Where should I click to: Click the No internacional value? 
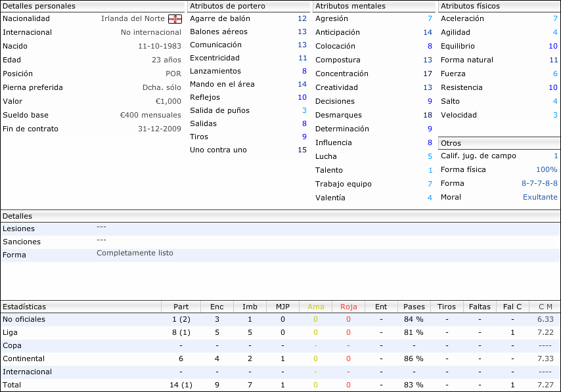[151, 33]
